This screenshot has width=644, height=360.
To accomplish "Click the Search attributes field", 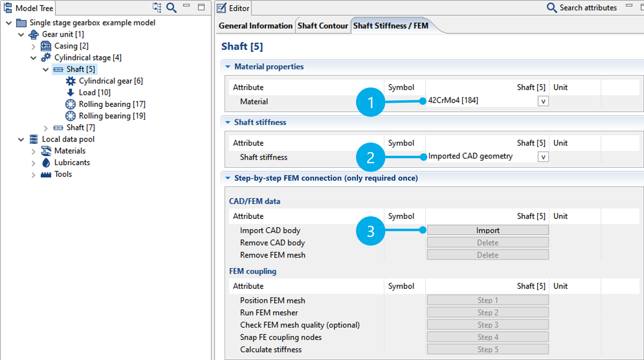I will [x=588, y=7].
